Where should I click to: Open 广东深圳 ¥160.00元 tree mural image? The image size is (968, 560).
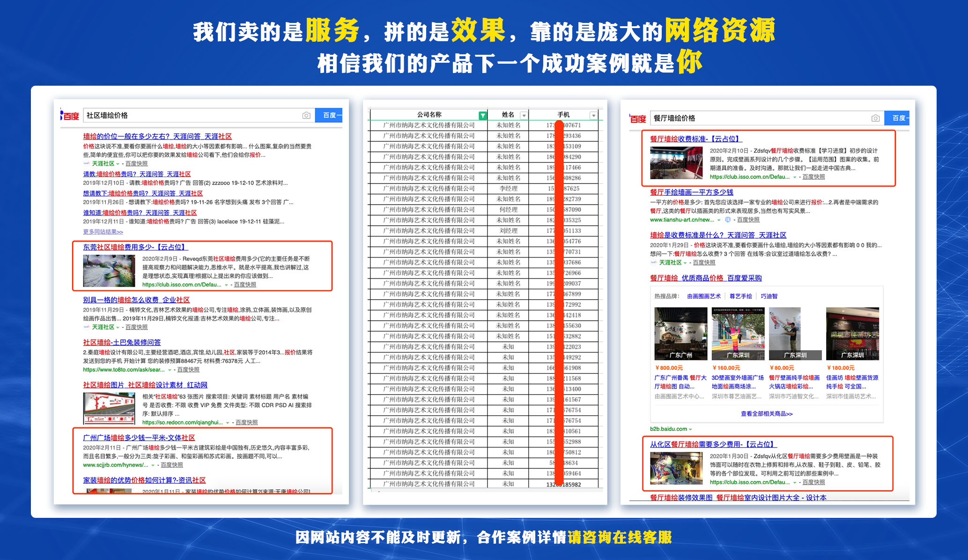pos(738,333)
